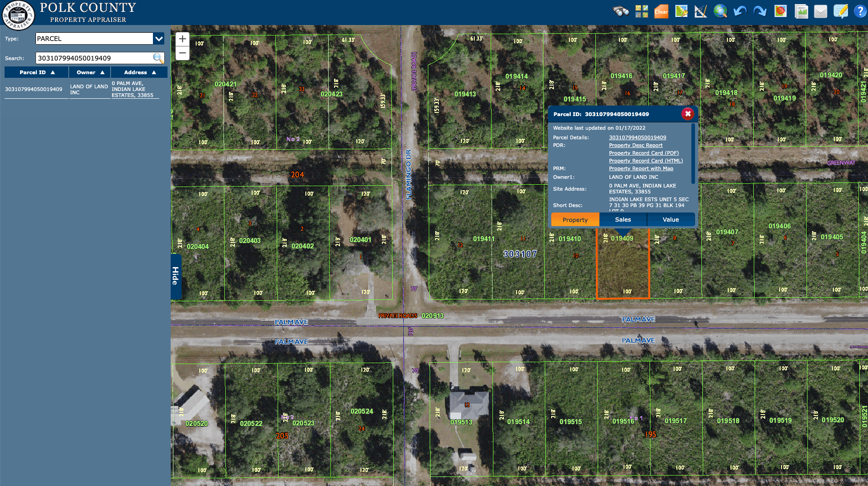Click the email envelope icon

pos(821,11)
